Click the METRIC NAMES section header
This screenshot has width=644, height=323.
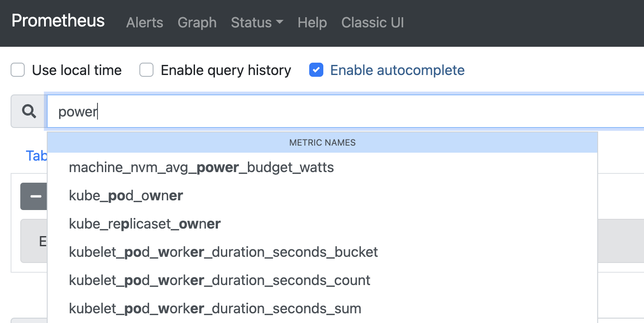click(322, 142)
